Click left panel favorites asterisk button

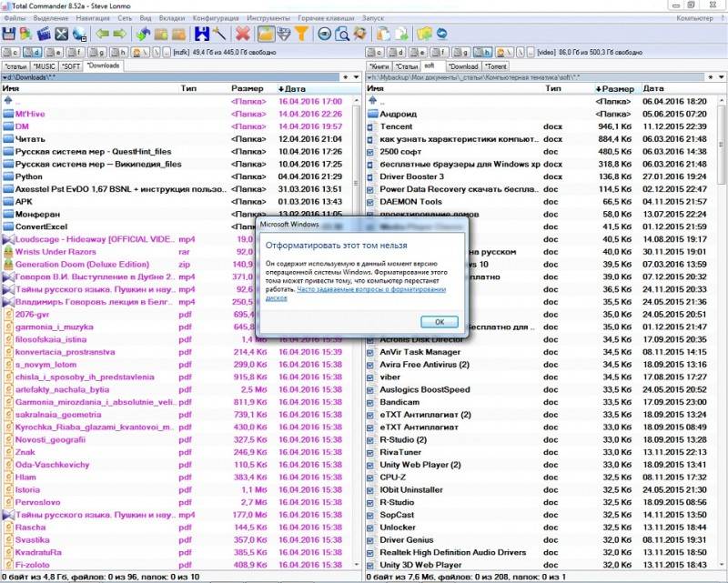345,77
